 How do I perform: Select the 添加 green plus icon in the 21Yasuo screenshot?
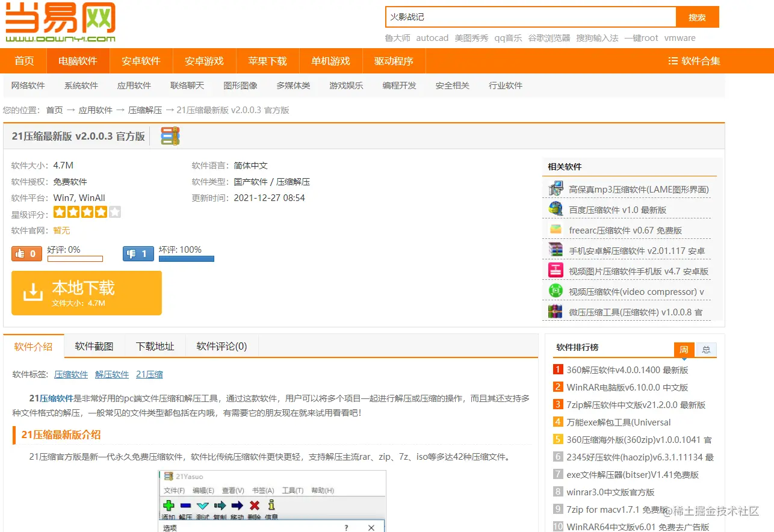pyautogui.click(x=169, y=506)
